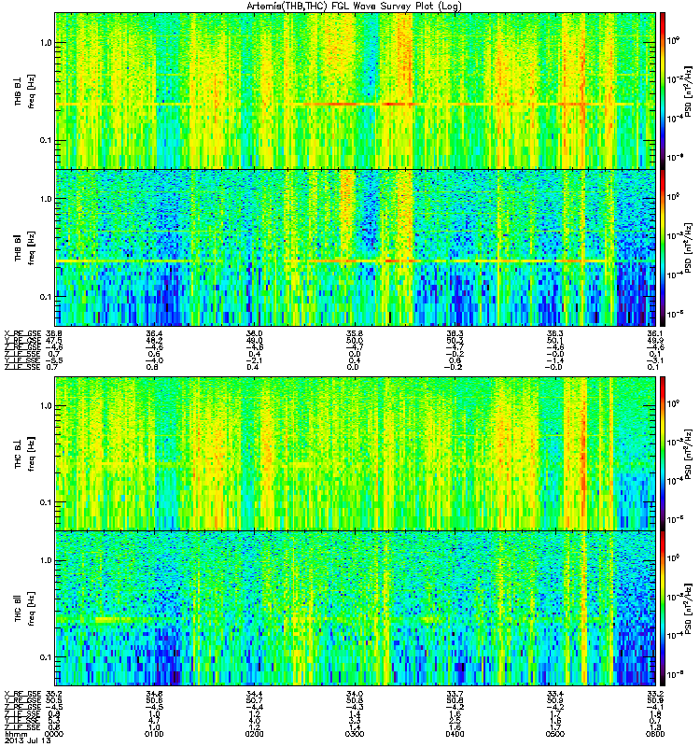Image resolution: width=700 pixels, height=747 pixels.
Task: Click the 1.0 tick label of THC B-parallel panel
Action: point(46,560)
